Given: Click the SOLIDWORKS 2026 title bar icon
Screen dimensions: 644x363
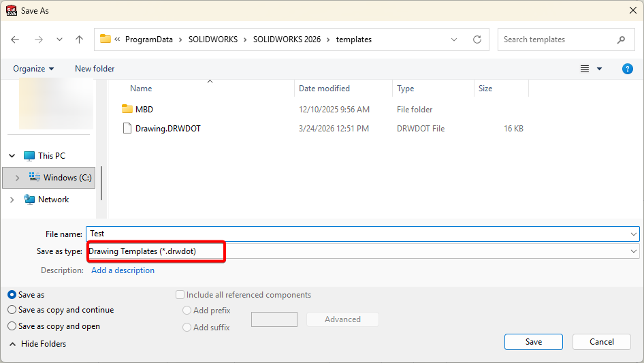Looking at the screenshot, I should (x=12, y=11).
